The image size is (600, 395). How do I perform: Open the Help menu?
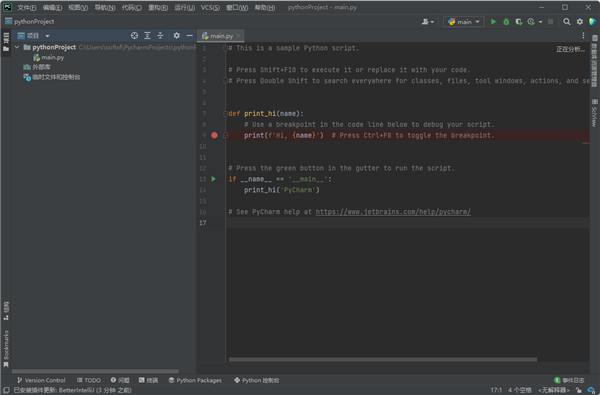pyautogui.click(x=264, y=8)
